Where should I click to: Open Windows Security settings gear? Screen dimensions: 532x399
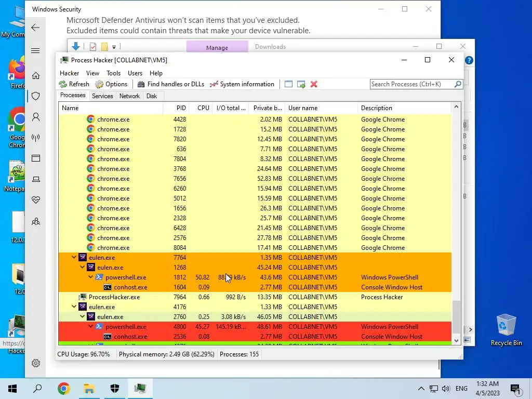pyautogui.click(x=36, y=363)
